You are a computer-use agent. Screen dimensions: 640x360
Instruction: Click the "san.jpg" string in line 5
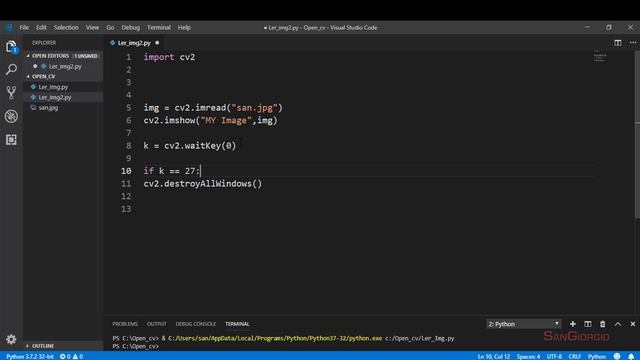[254, 108]
